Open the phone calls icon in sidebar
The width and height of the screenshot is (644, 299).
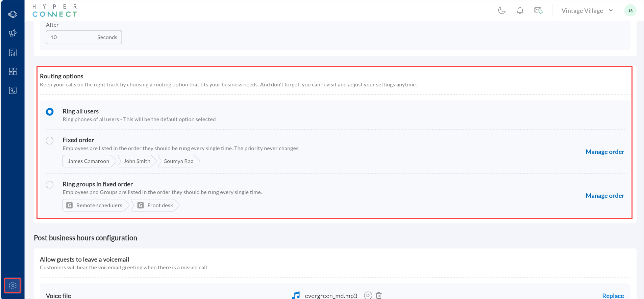pyautogui.click(x=13, y=90)
